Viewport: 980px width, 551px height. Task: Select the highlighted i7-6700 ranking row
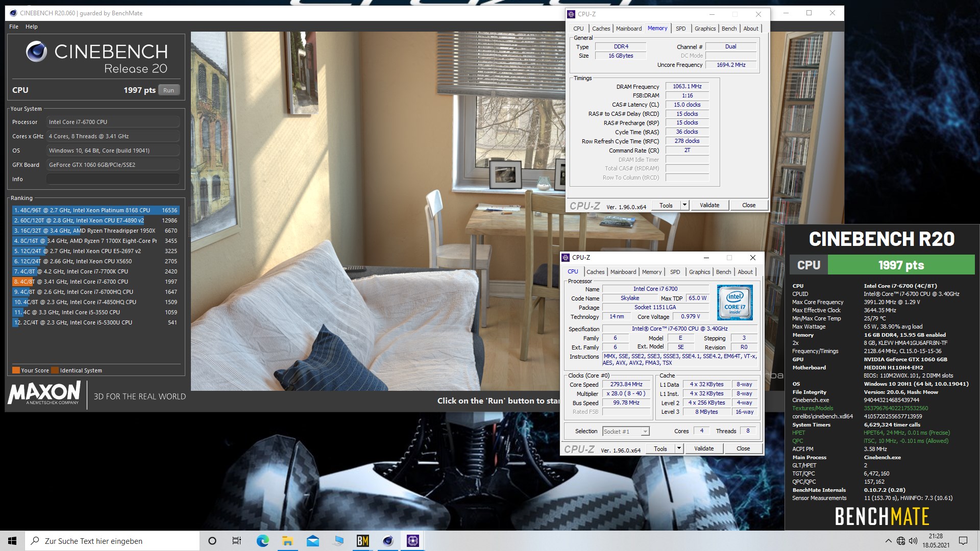pyautogui.click(x=95, y=282)
